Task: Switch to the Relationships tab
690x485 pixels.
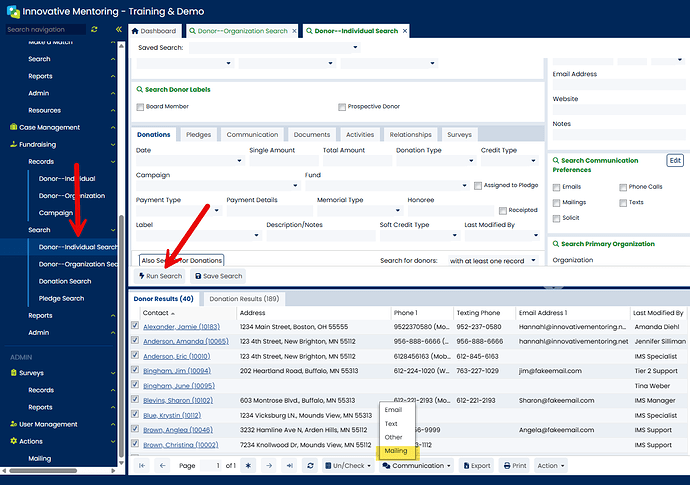Action: [x=410, y=135]
